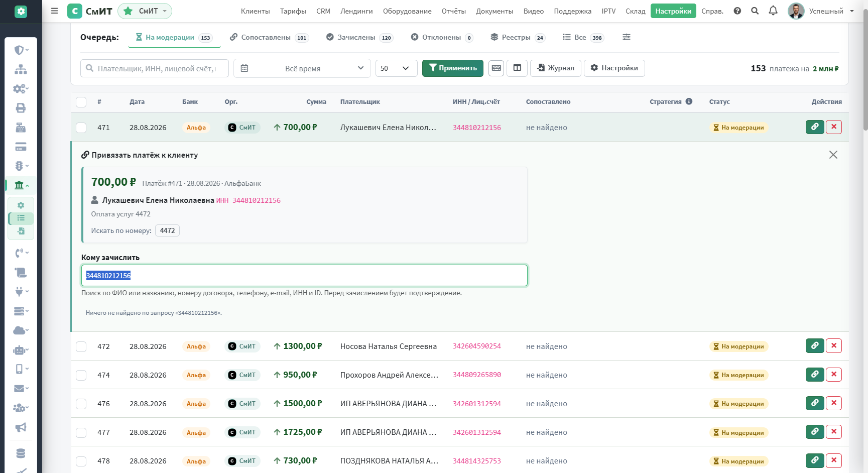
Task: Check the checkbox for payment 471
Action: [81, 128]
